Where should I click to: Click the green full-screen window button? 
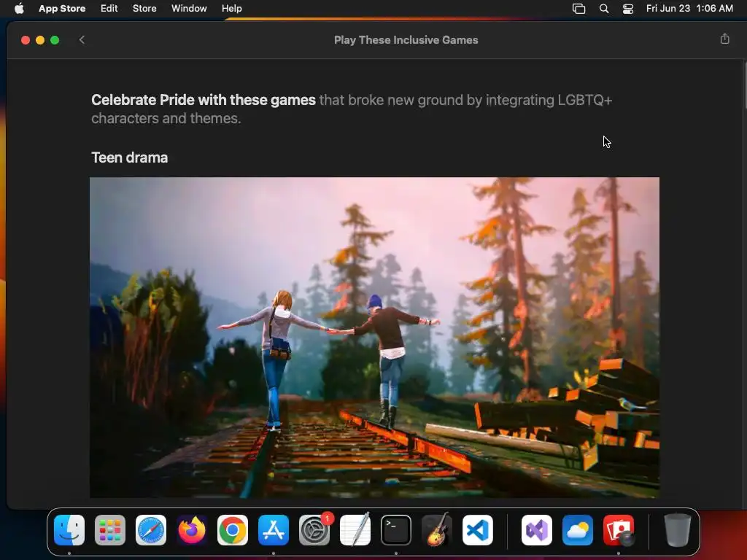55,40
